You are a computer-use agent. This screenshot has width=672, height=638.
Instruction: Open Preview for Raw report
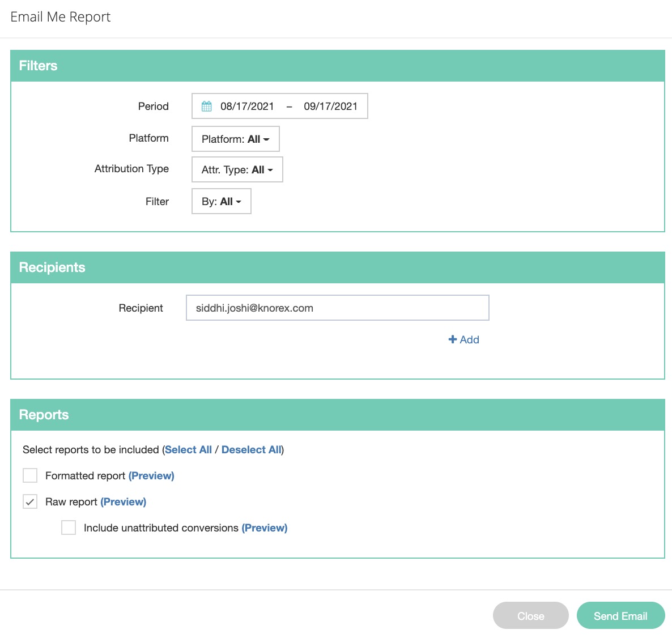pos(123,502)
